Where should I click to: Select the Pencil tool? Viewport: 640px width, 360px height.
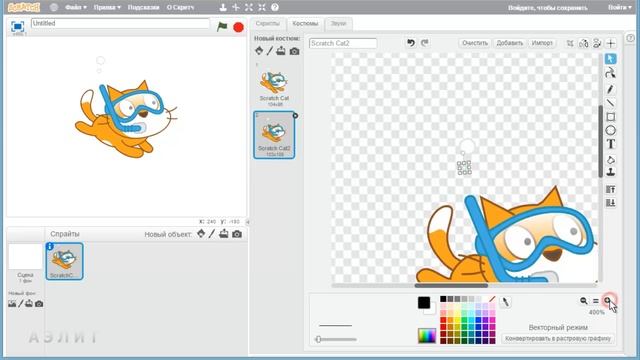click(610, 89)
